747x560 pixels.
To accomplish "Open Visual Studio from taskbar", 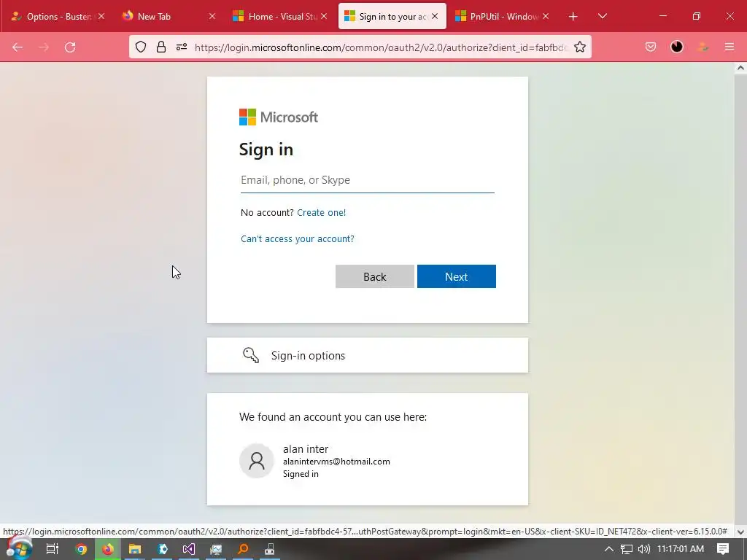I will click(x=189, y=549).
